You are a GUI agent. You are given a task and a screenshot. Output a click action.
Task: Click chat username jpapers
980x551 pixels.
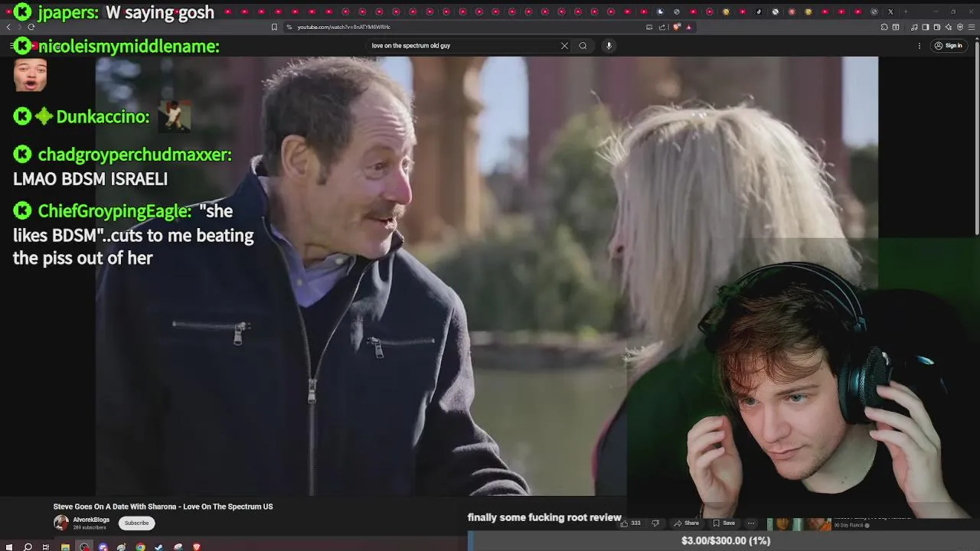66,12
